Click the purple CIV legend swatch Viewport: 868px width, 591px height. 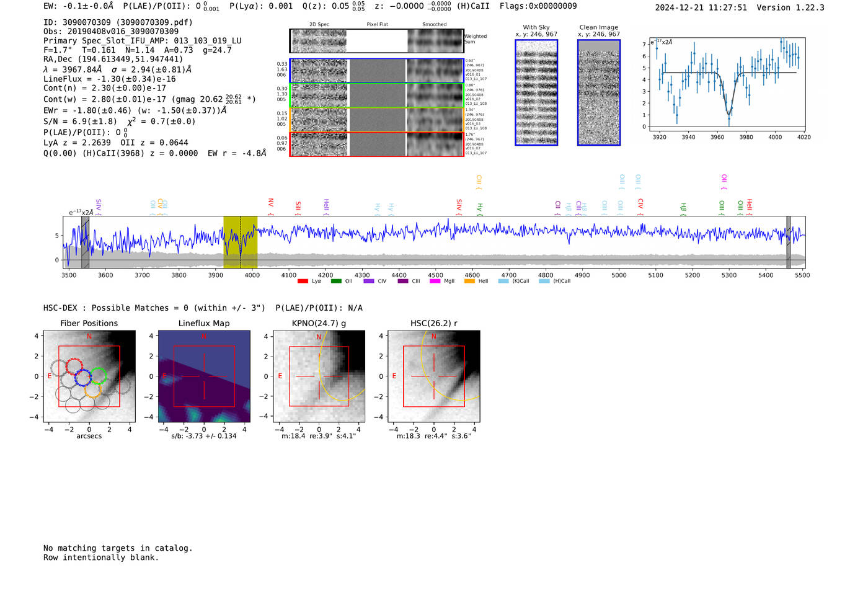[369, 281]
